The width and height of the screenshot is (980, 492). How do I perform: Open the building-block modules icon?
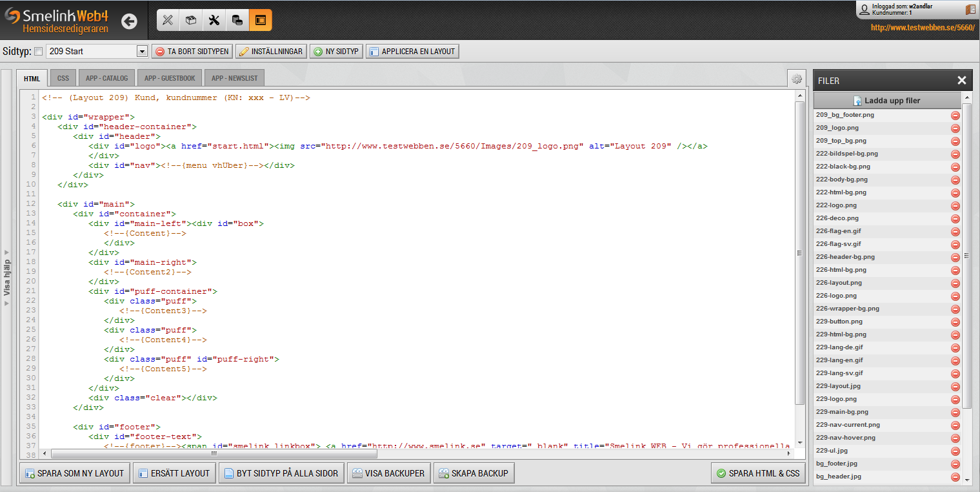click(x=191, y=20)
